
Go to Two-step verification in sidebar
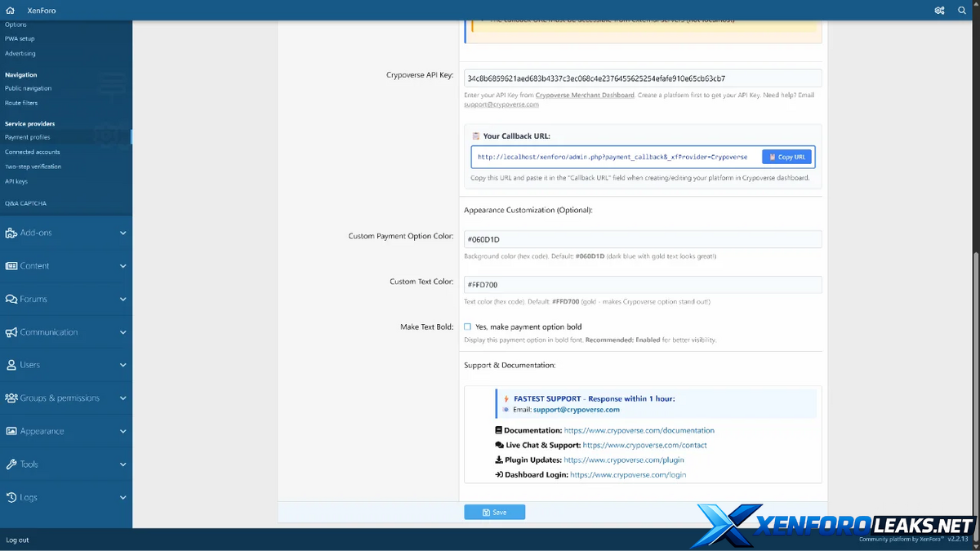coord(33,167)
